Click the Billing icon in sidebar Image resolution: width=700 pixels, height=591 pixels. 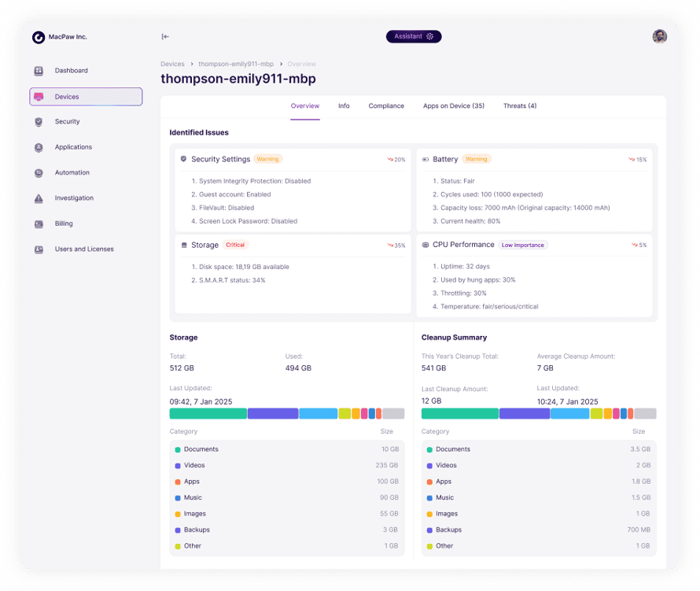pyautogui.click(x=39, y=223)
